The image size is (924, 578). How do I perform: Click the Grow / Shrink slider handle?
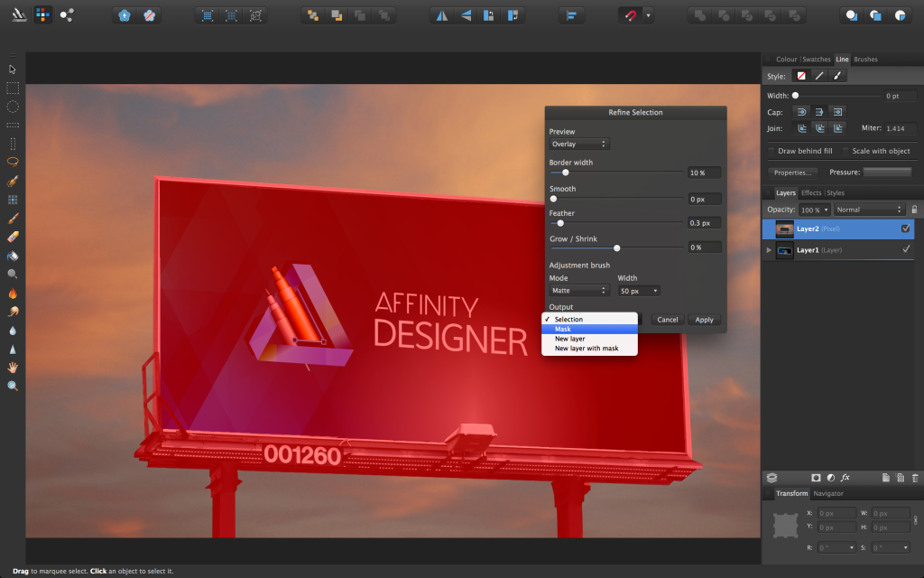coord(616,247)
